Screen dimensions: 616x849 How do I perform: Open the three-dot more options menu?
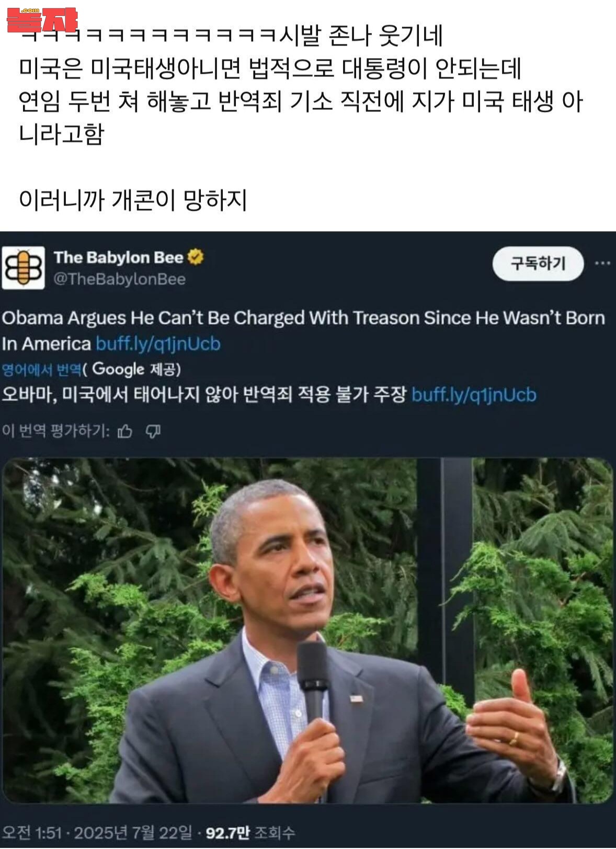602,263
